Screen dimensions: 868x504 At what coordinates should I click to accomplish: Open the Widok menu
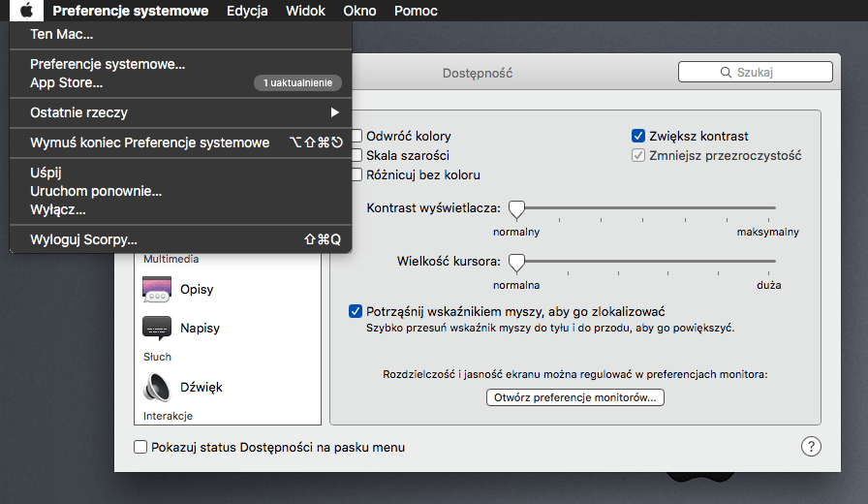[305, 11]
